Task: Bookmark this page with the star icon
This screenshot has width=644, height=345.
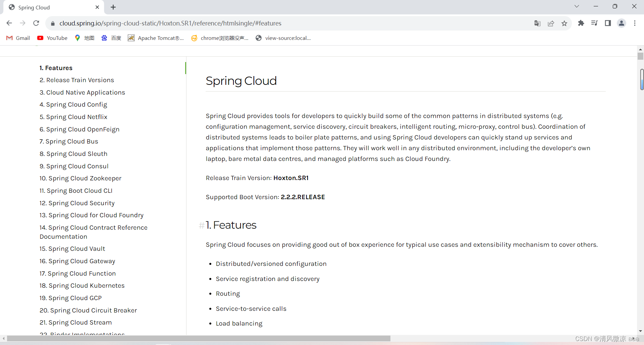Action: tap(564, 23)
